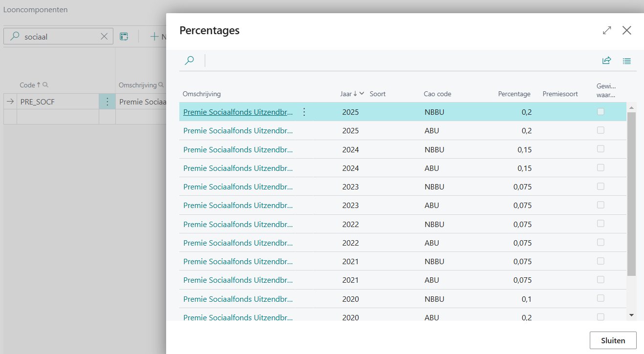The width and height of the screenshot is (644, 354).
Task: Open the three-dot menu for PRE_SOCF row
Action: pos(107,102)
